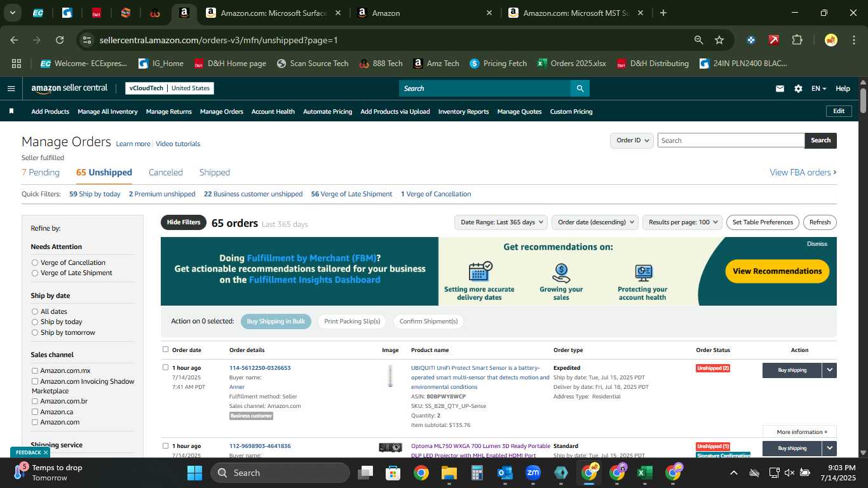The height and width of the screenshot is (488, 868).
Task: Close the Feedback tab's X icon
Action: [x=46, y=452]
